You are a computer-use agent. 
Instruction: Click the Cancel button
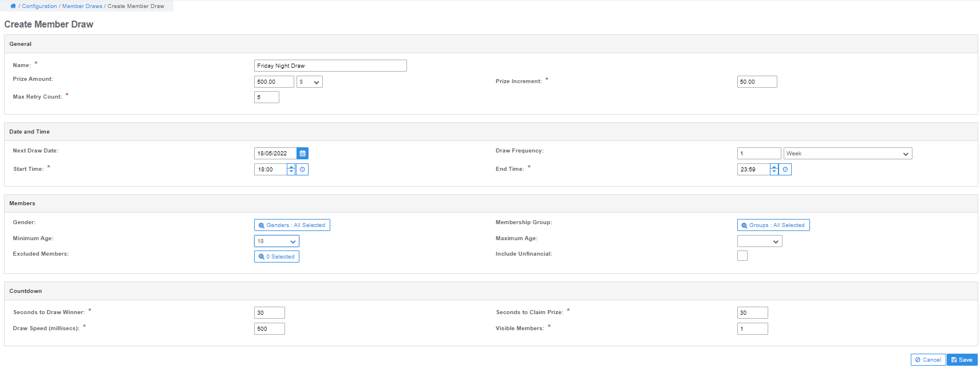[928, 360]
